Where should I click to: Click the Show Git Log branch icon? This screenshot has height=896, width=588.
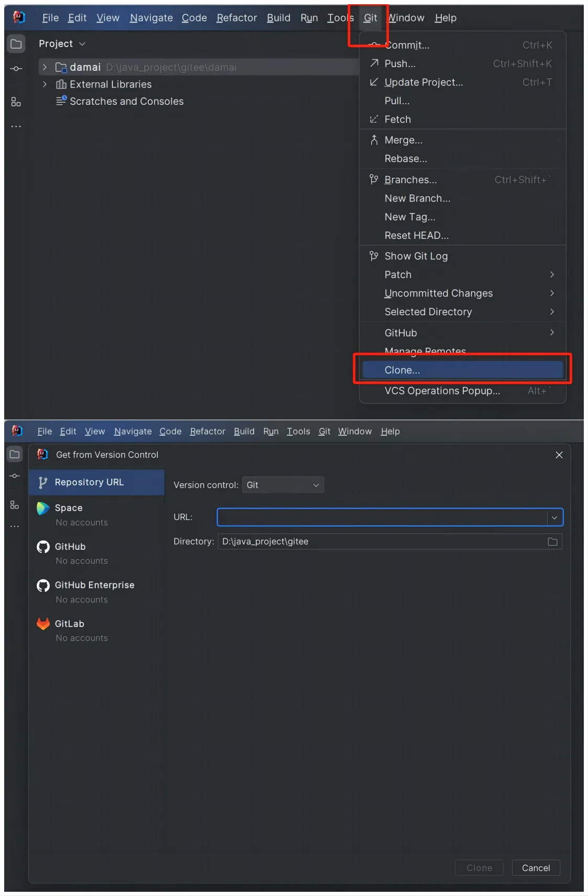point(374,256)
